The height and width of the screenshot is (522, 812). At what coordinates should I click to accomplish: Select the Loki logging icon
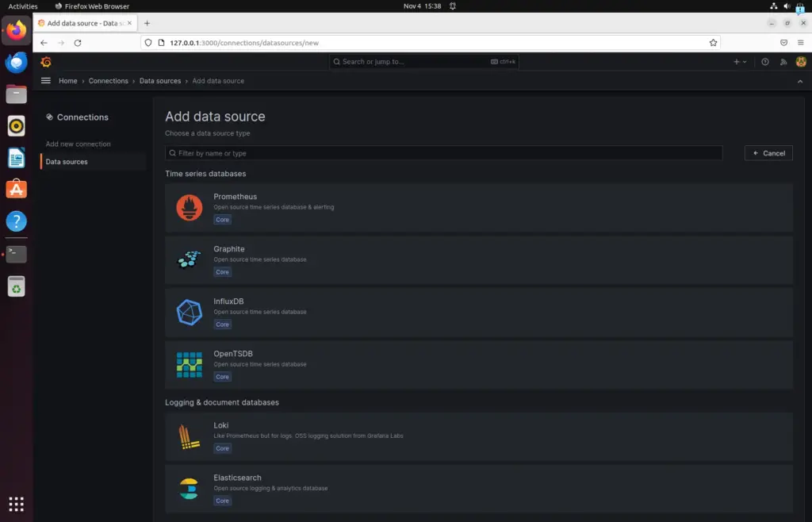tap(189, 436)
